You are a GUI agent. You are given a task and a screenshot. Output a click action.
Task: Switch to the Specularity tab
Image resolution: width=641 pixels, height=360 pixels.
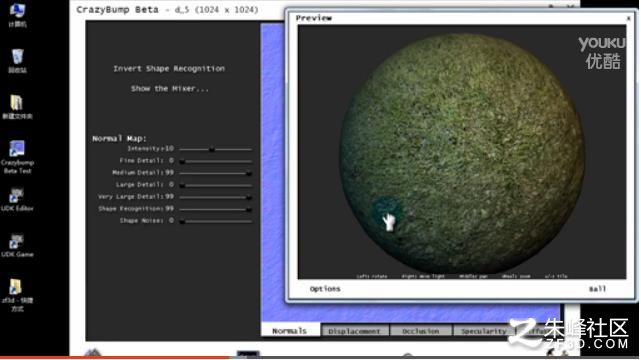(484, 331)
